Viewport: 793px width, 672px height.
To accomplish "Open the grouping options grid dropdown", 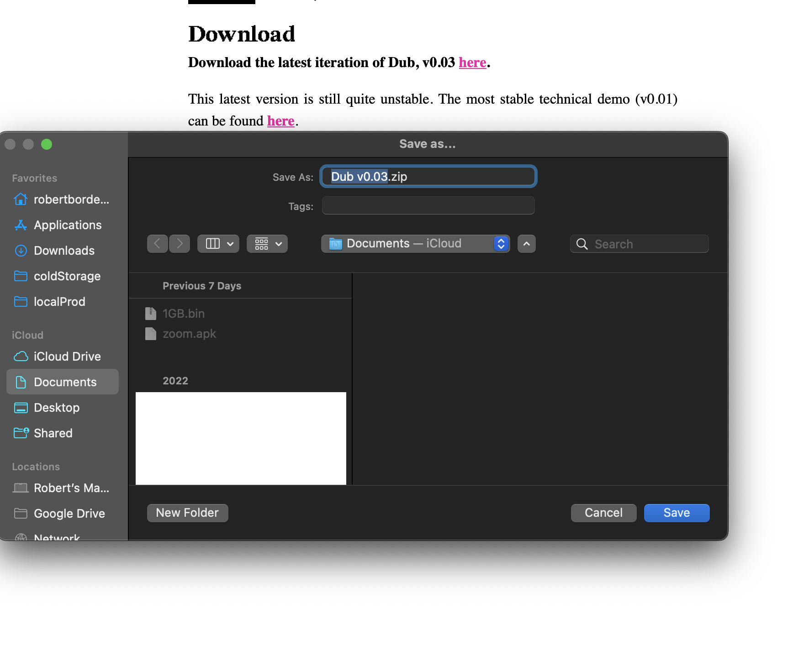I will pos(267,244).
